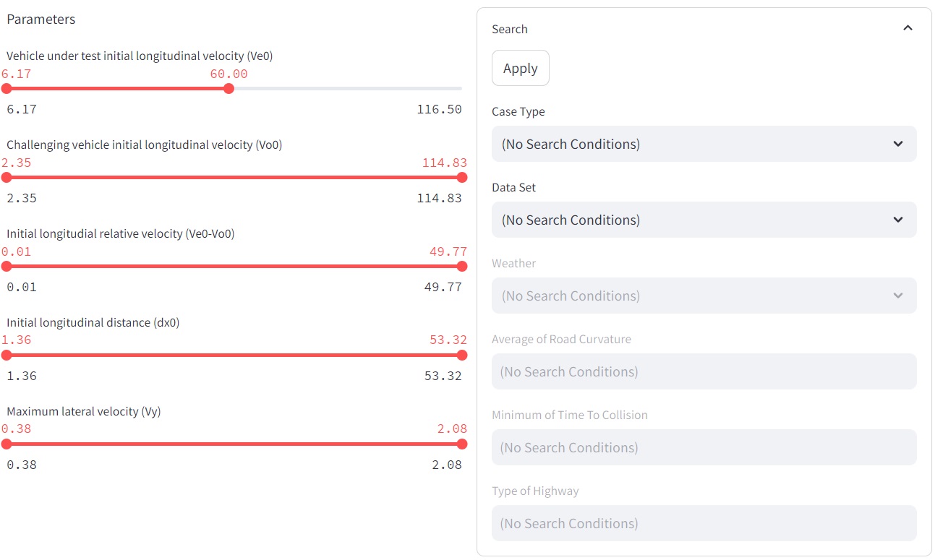Click the Vo0 slider maximum handle at 114.83
The width and height of the screenshot is (935, 560).
(462, 177)
